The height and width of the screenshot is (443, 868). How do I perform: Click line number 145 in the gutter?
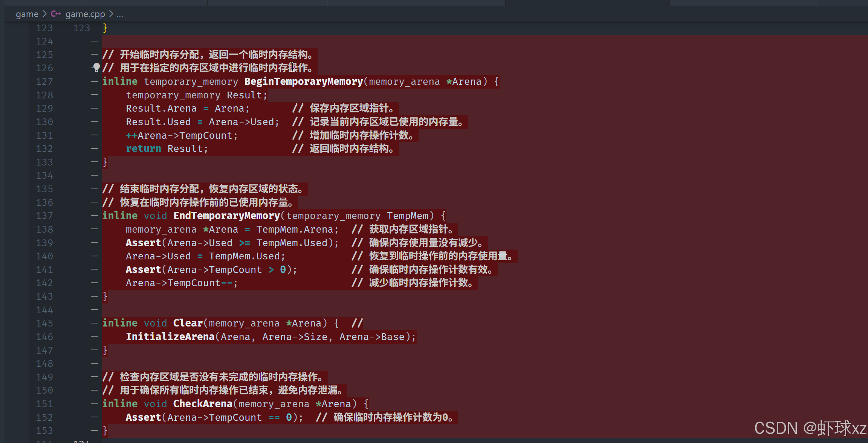pyautogui.click(x=44, y=323)
